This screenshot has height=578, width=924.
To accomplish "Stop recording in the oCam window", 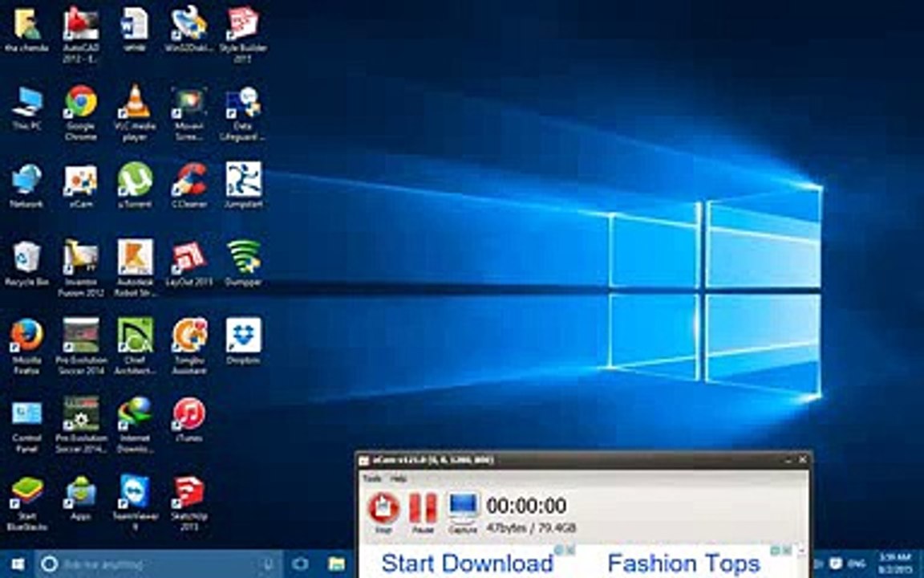I will 383,512.
